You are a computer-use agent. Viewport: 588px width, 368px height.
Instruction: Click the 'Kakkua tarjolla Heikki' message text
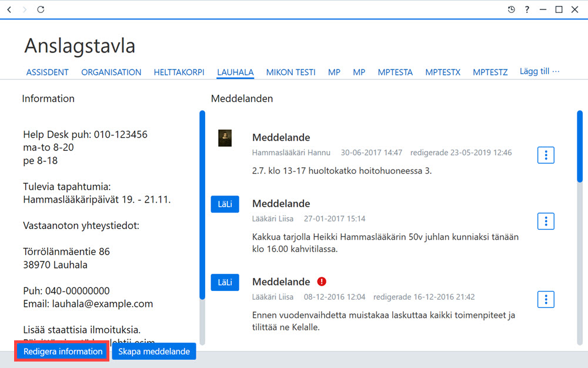point(385,243)
